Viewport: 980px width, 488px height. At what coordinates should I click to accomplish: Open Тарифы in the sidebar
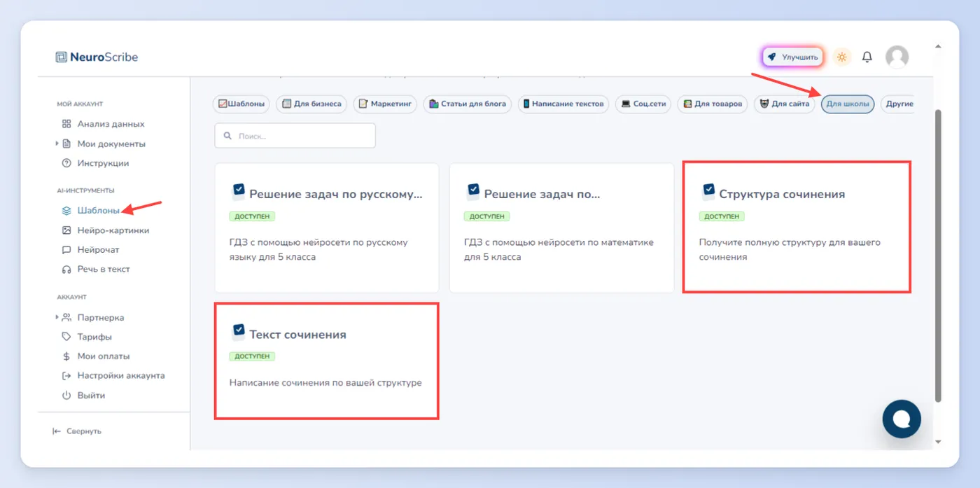point(87,337)
